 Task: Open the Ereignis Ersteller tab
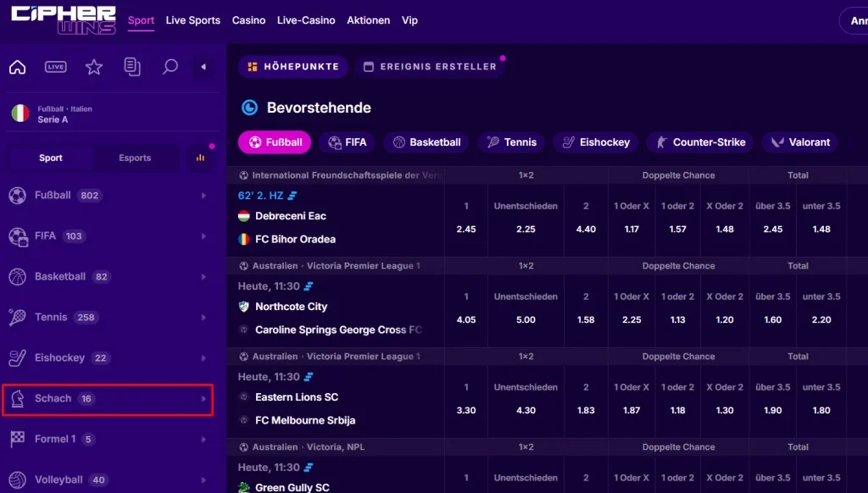(x=430, y=66)
